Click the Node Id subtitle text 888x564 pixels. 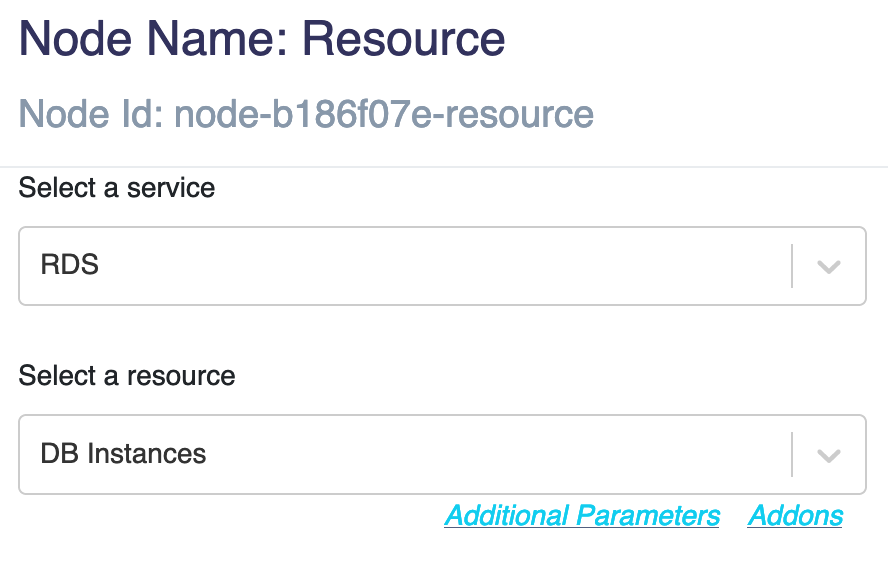click(306, 114)
